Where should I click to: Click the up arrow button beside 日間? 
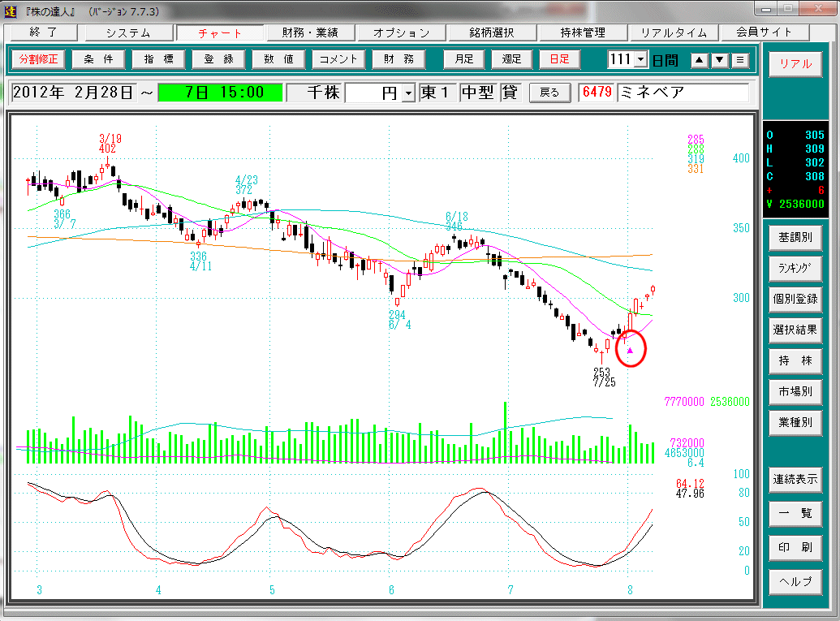click(x=699, y=60)
